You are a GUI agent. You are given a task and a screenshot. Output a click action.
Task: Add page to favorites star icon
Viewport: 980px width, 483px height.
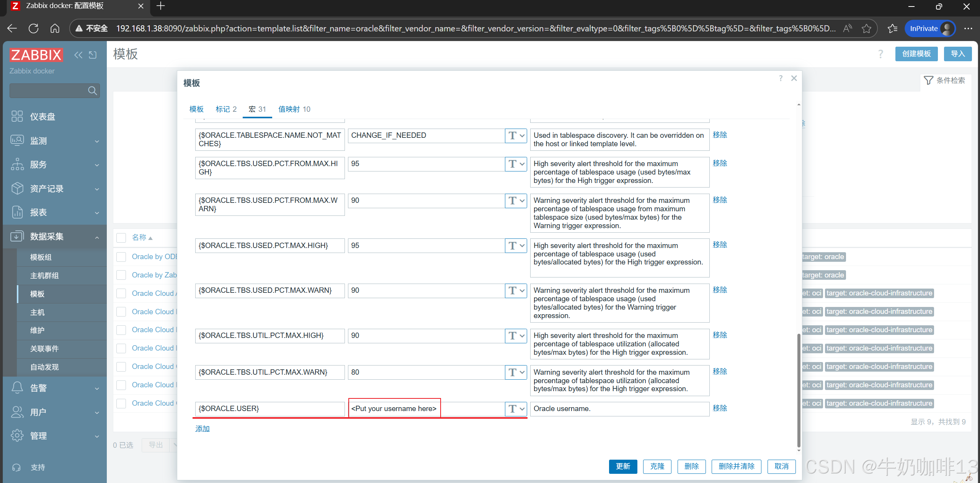coord(866,28)
